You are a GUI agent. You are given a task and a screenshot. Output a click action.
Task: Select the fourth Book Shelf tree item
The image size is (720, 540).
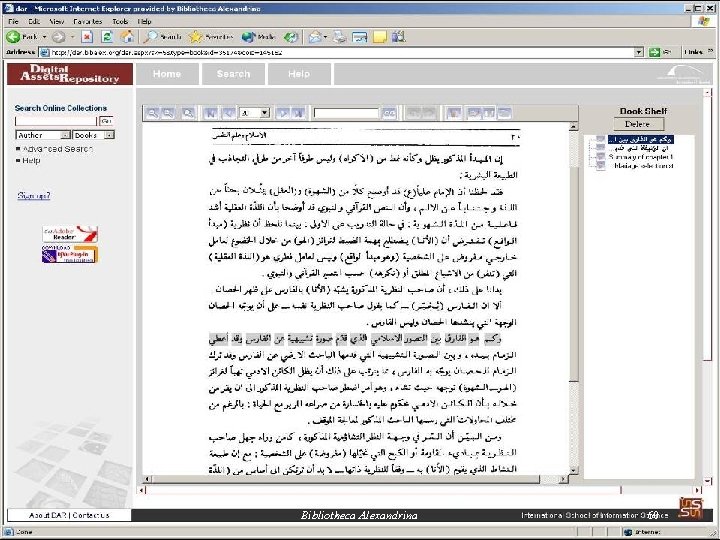pos(643,165)
